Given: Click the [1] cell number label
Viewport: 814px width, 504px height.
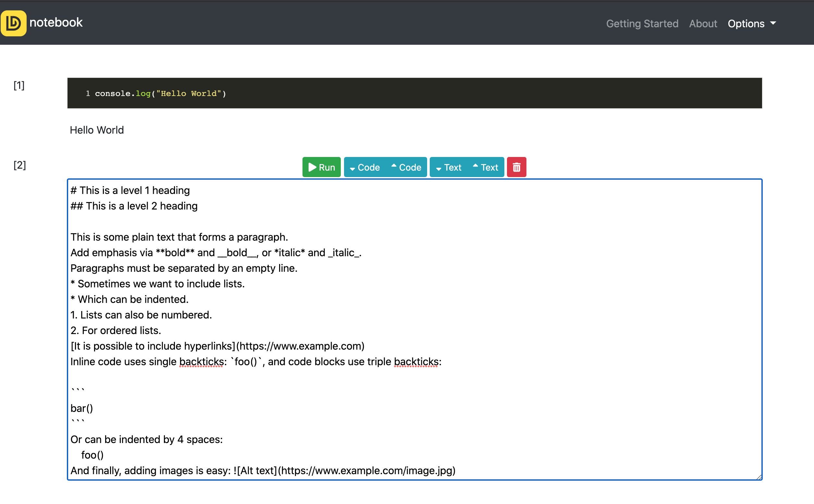Looking at the screenshot, I should (19, 85).
